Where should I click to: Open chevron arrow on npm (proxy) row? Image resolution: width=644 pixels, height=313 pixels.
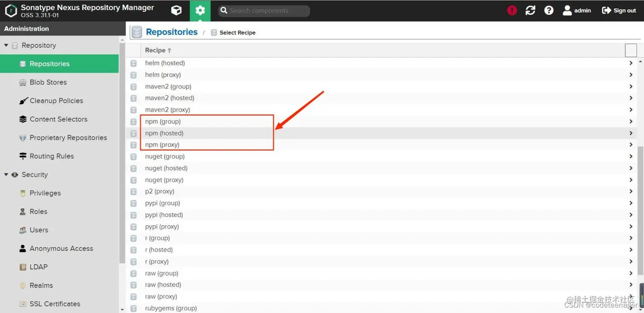(631, 145)
